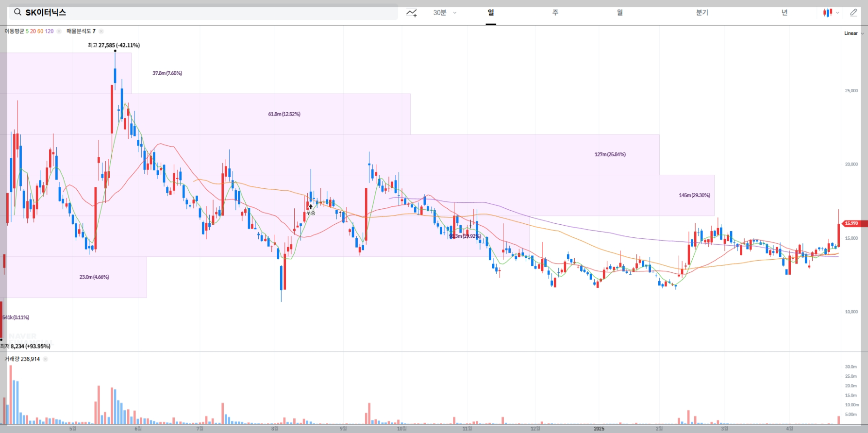
Task: Click the 23.0m (4.66%) volume profile label
Action: click(x=94, y=277)
